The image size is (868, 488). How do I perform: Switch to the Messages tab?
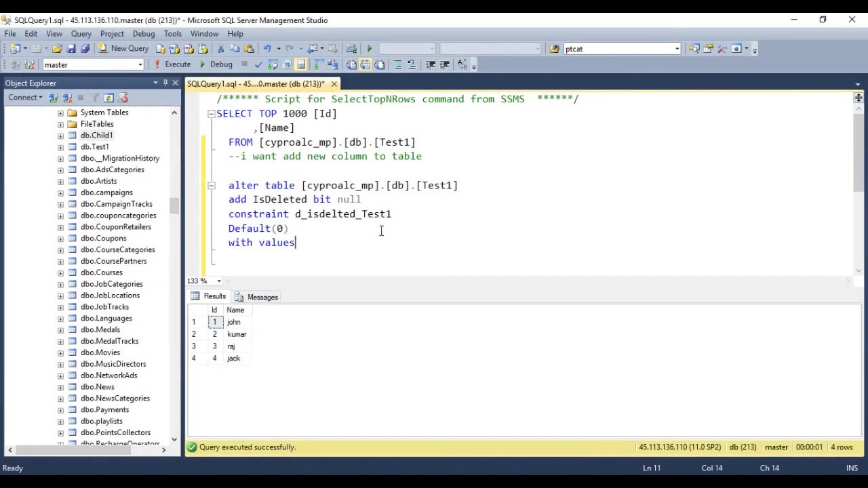pos(256,297)
